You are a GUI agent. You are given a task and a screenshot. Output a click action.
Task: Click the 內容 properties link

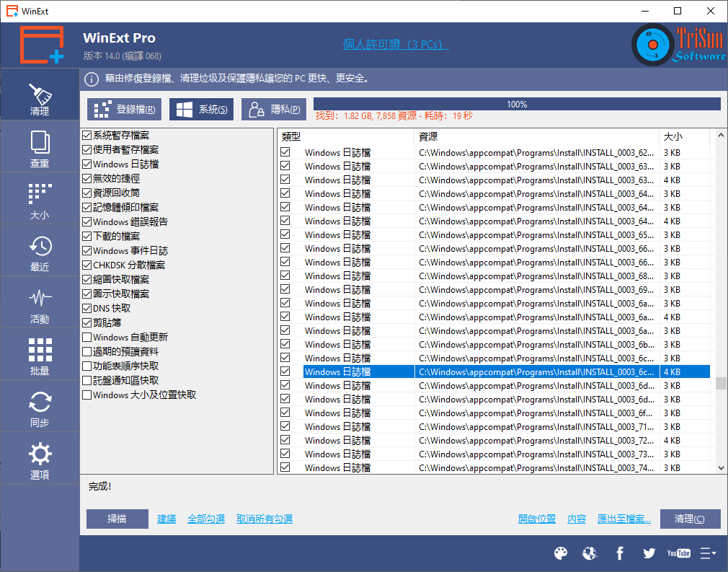click(x=577, y=519)
